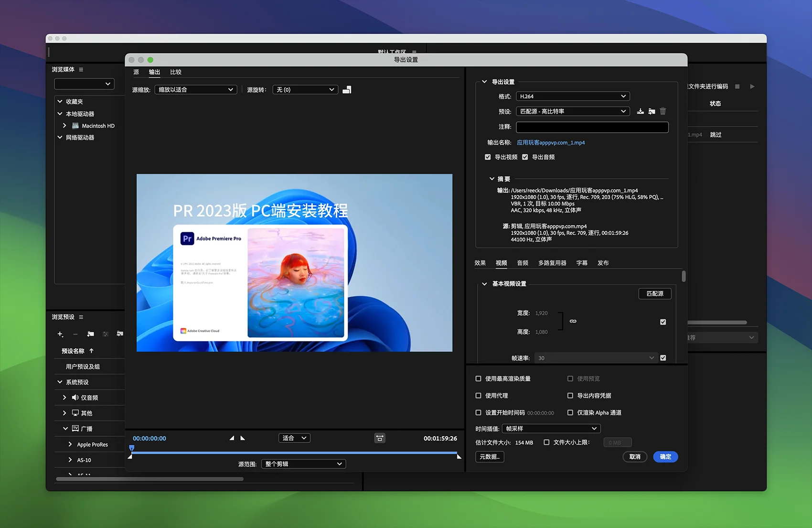Click the blue preview timeline bar
Viewport: 812px width, 528px height.
point(295,453)
